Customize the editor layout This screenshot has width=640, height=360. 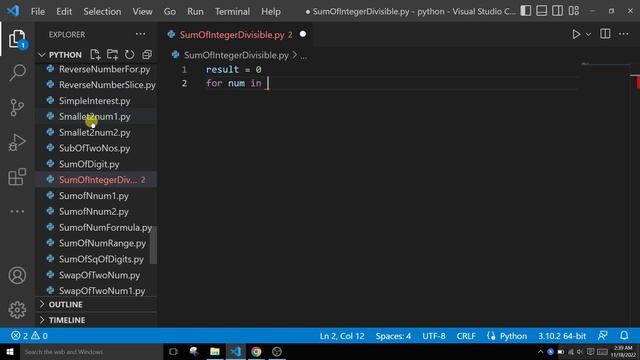tap(574, 11)
